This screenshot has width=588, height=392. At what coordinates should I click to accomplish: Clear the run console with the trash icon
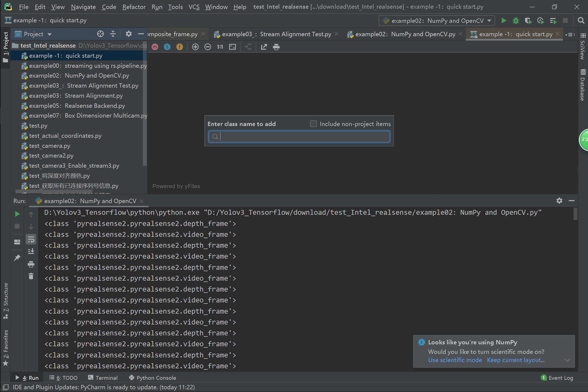(31, 276)
